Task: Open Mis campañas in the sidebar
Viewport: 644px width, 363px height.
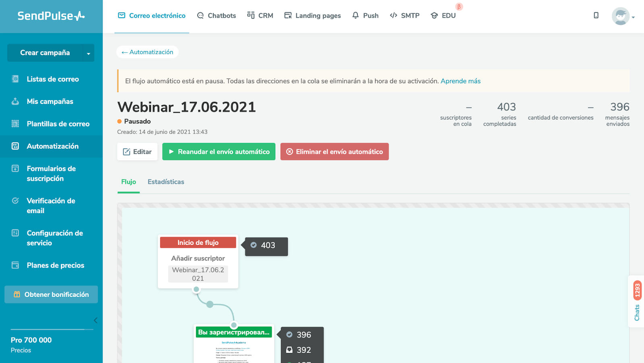Action: click(x=50, y=102)
